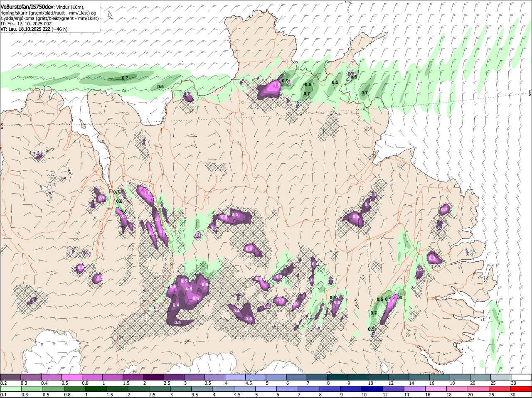Click blue legend swatch between 8 and 9
Image resolution: width=532 pixels, height=398 pixels.
click(330, 389)
